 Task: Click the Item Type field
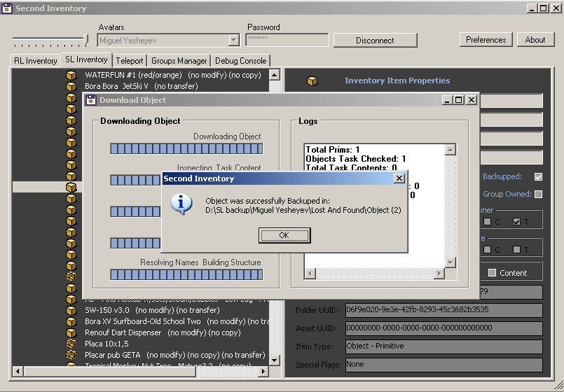pyautogui.click(x=444, y=346)
